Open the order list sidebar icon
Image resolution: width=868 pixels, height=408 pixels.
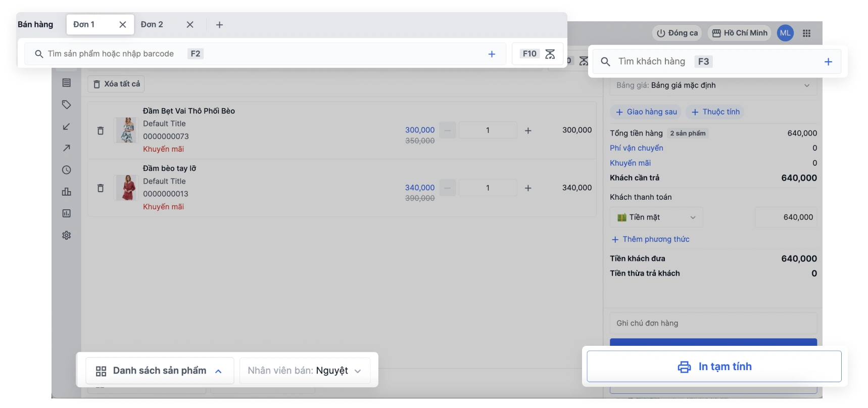click(x=66, y=83)
